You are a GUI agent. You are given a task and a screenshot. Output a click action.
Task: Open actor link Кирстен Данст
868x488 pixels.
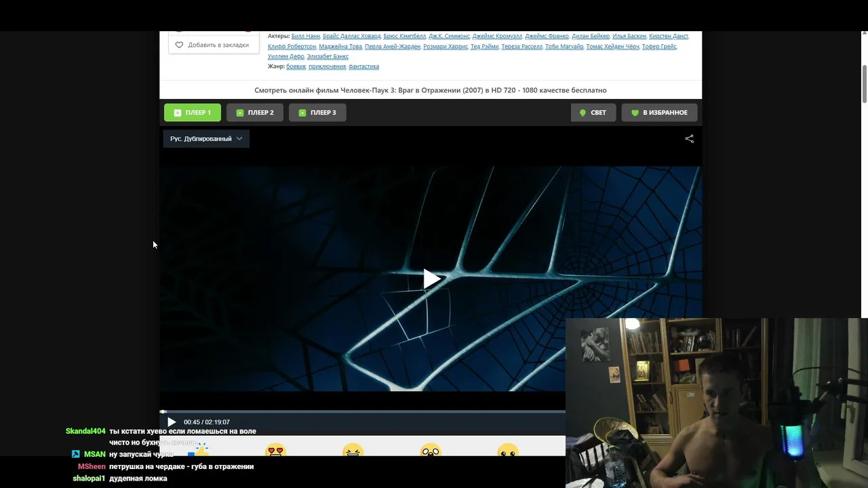pyautogui.click(x=669, y=36)
